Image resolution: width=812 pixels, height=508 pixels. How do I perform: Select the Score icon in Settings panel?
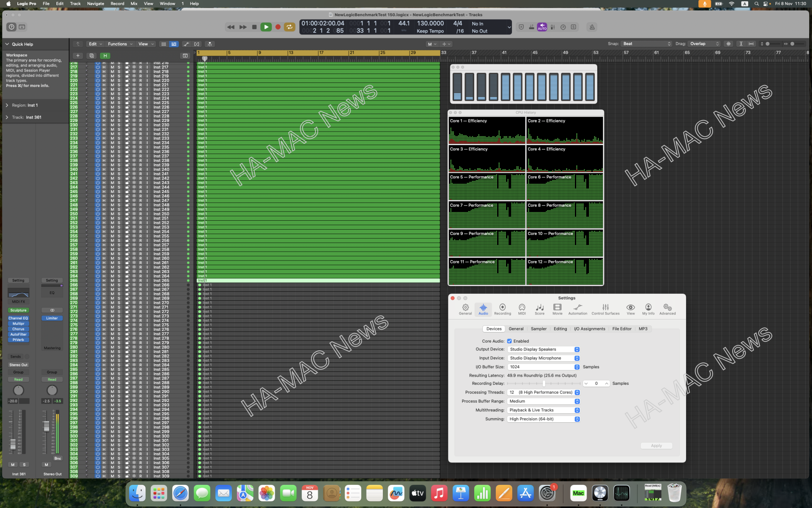pos(539,308)
